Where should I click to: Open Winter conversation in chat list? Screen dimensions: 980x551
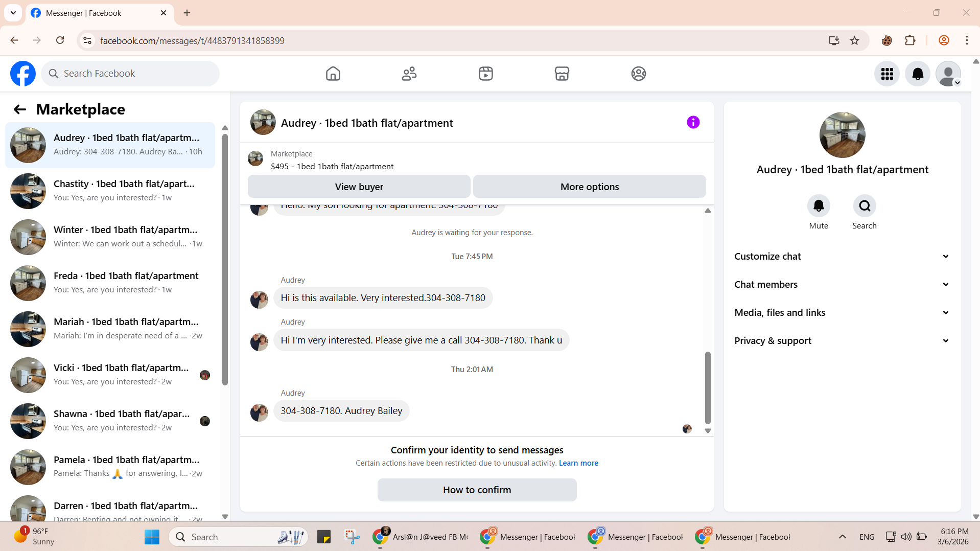(110, 237)
